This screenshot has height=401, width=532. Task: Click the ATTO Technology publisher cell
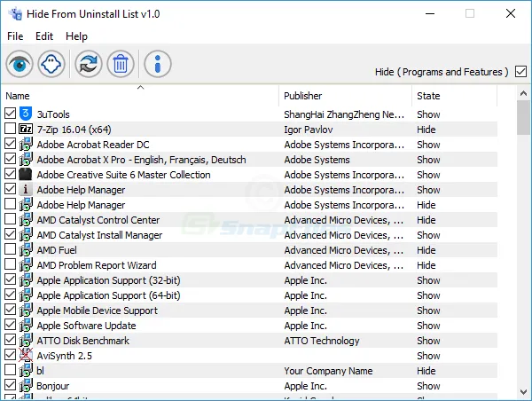point(322,341)
